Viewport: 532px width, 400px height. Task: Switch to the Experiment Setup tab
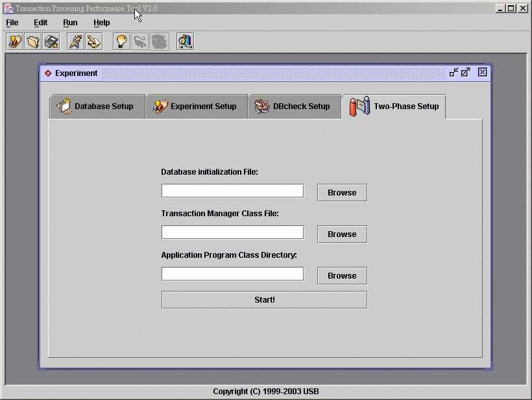pyautogui.click(x=196, y=106)
